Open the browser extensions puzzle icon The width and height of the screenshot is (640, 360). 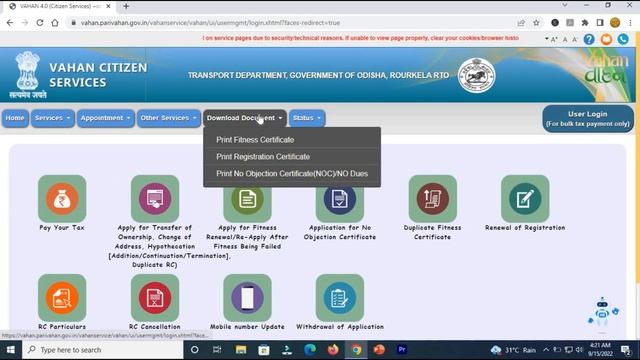click(x=585, y=23)
